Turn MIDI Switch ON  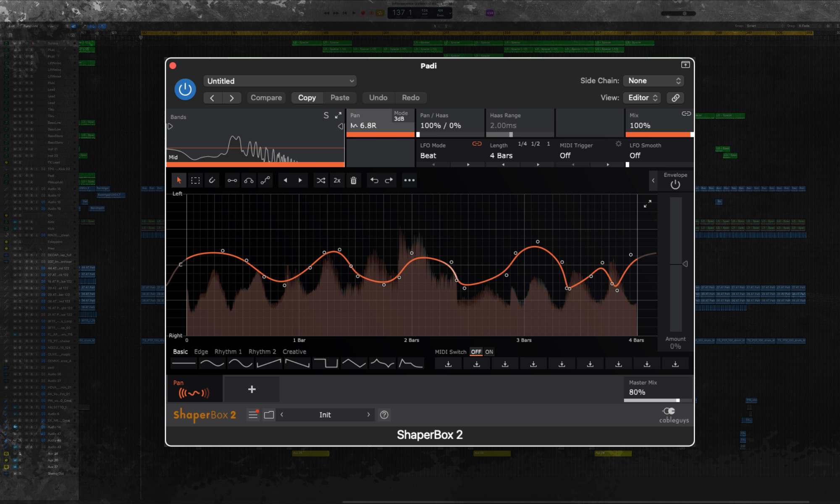tap(489, 352)
